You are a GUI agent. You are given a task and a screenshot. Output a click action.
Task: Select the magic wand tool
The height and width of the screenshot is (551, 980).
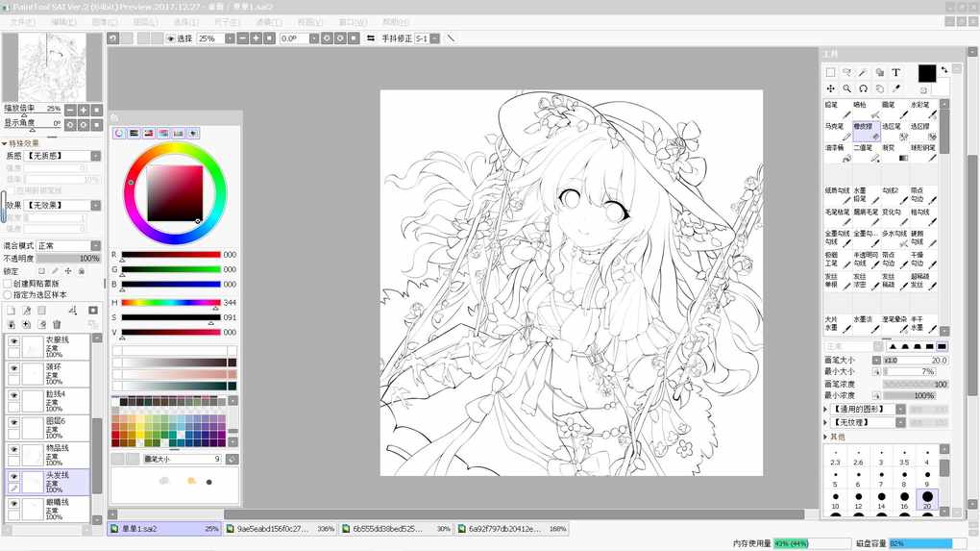click(863, 72)
